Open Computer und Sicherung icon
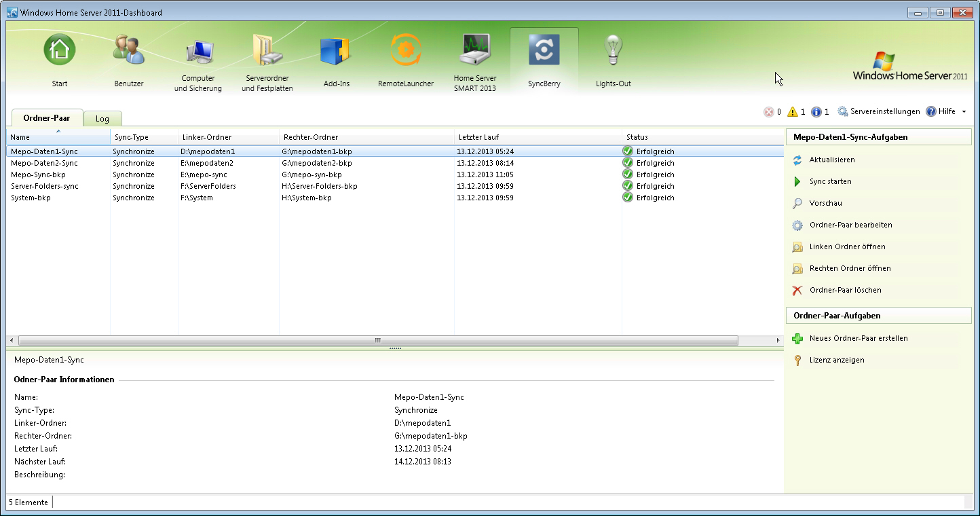 (x=199, y=53)
